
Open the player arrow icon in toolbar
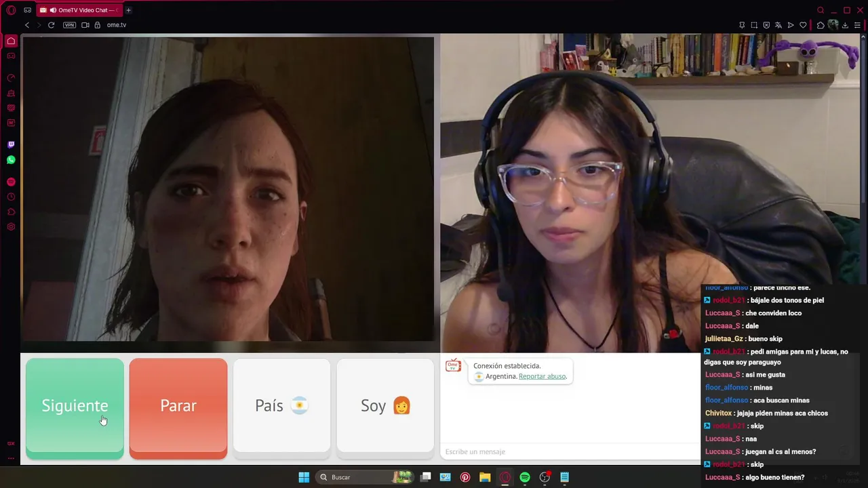click(x=791, y=25)
